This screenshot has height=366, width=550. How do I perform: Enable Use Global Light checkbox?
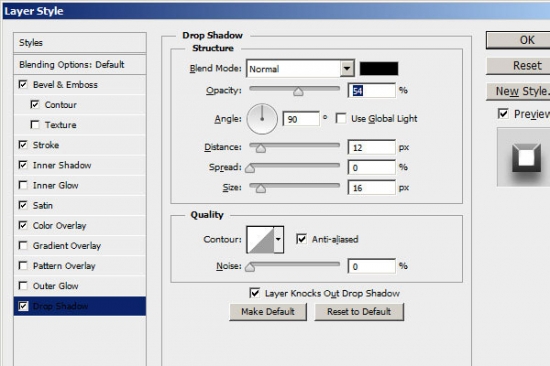341,118
